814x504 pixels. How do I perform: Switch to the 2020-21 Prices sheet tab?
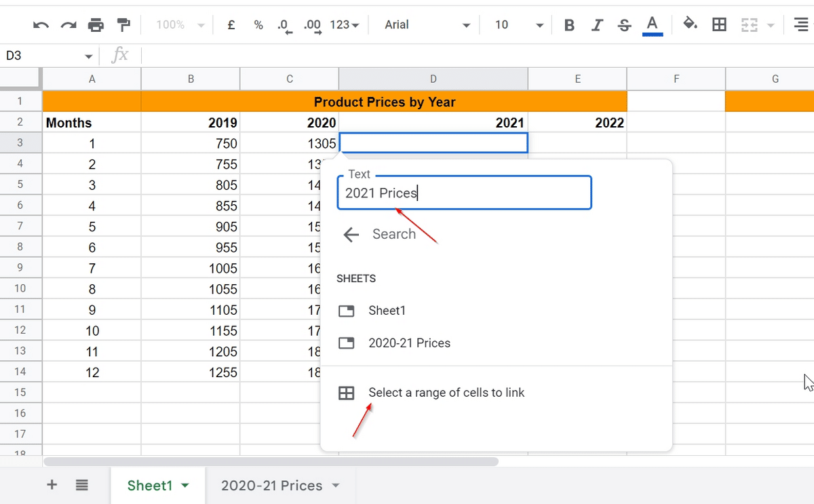coord(280,486)
